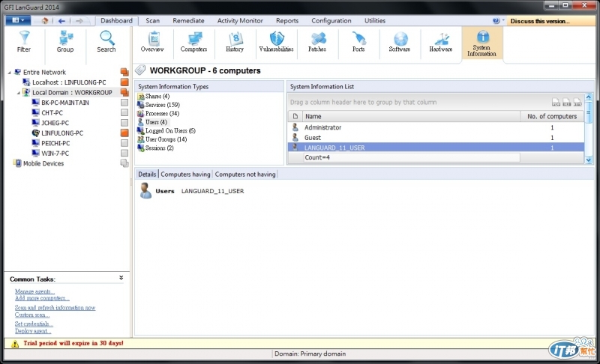The width and height of the screenshot is (600, 364).
Task: Select Services (159) information type
Action: (162, 105)
